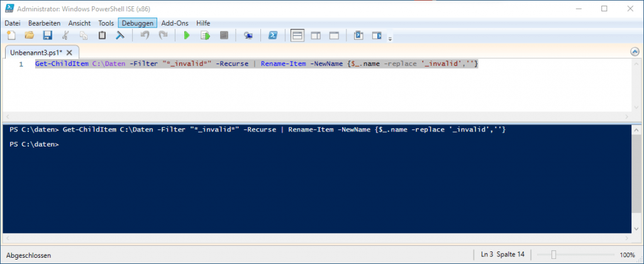Adjust the zoom slider in the status bar
Image resolution: width=644 pixels, height=264 pixels.
pos(553,255)
